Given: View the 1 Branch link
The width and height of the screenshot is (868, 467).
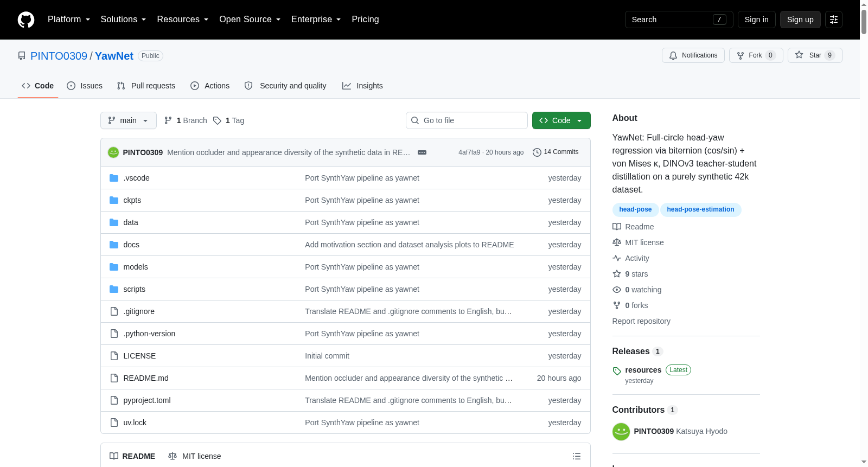Looking at the screenshot, I should (186, 120).
